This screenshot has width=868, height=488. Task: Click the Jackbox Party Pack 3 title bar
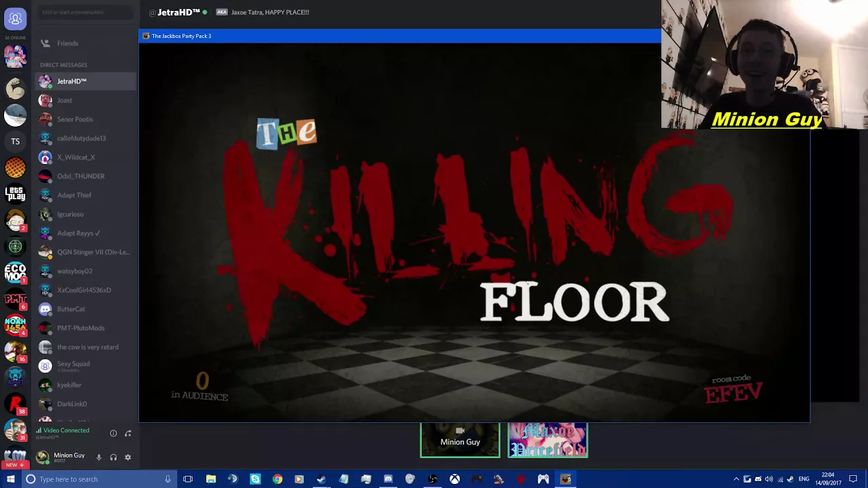coord(400,36)
